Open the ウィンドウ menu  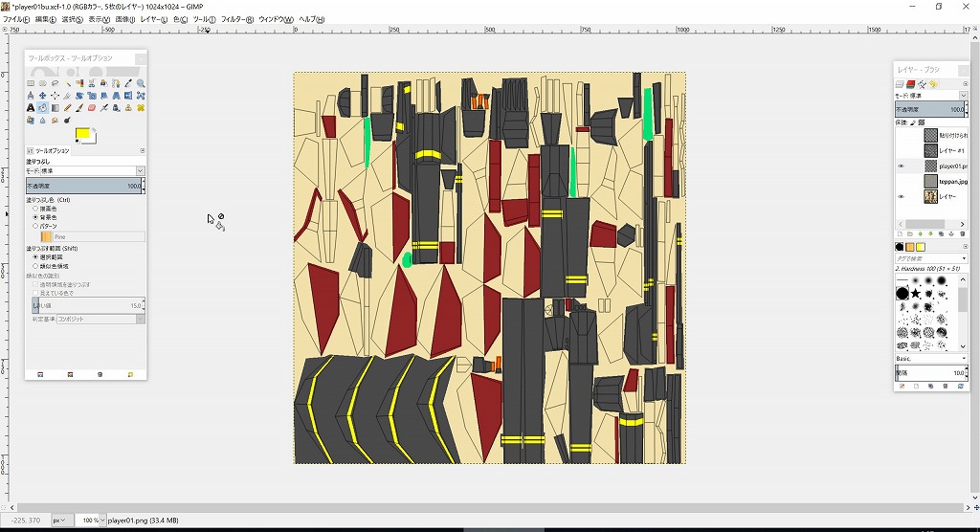pos(276,19)
